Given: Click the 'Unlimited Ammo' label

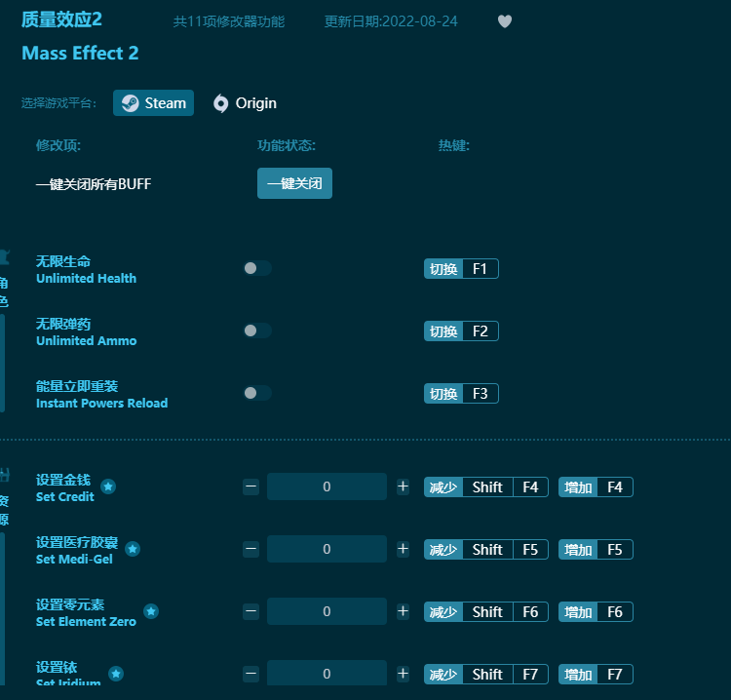Looking at the screenshot, I should [86, 341].
